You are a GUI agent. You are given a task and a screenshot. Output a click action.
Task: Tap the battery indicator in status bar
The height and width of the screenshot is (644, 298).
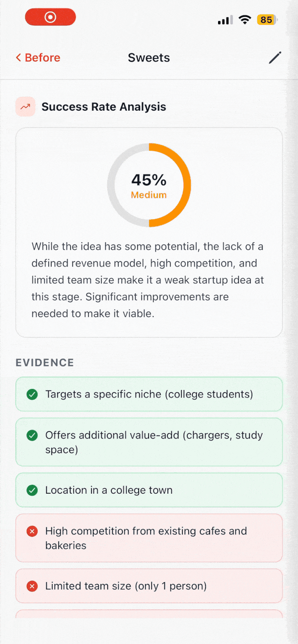coord(267,20)
